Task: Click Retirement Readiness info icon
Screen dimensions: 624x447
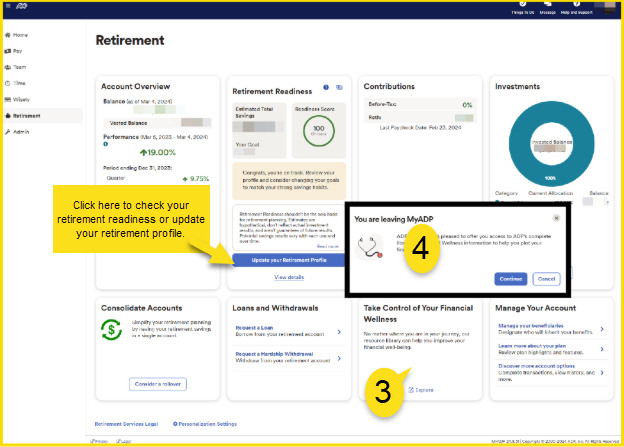Action: [326, 87]
